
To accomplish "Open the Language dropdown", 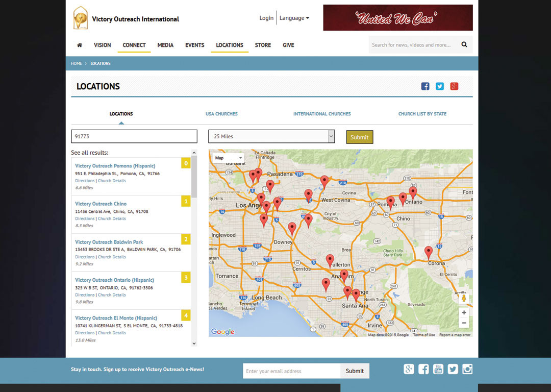I will (x=294, y=18).
